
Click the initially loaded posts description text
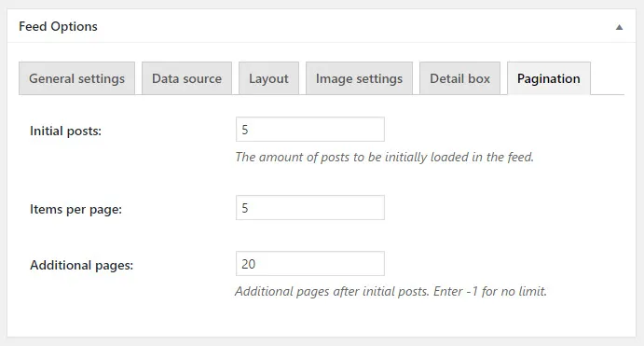tap(384, 157)
